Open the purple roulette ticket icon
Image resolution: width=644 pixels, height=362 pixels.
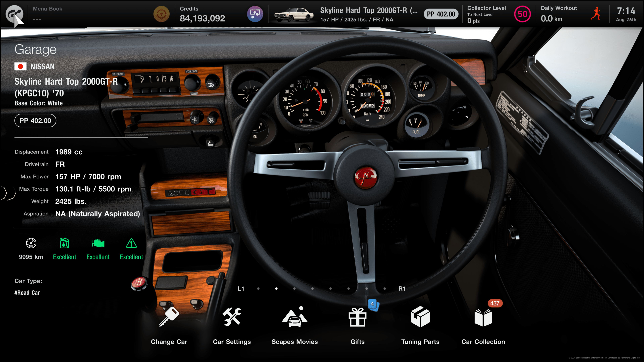[255, 14]
